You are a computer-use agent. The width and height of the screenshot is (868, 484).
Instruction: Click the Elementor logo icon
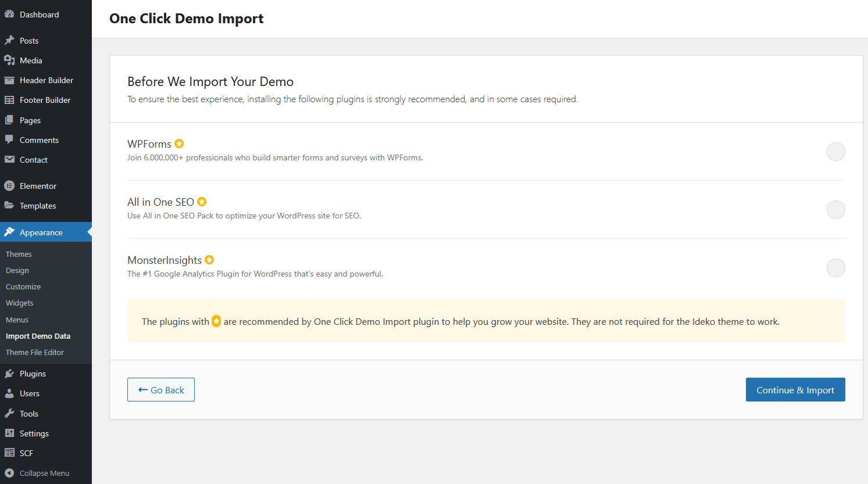9,186
